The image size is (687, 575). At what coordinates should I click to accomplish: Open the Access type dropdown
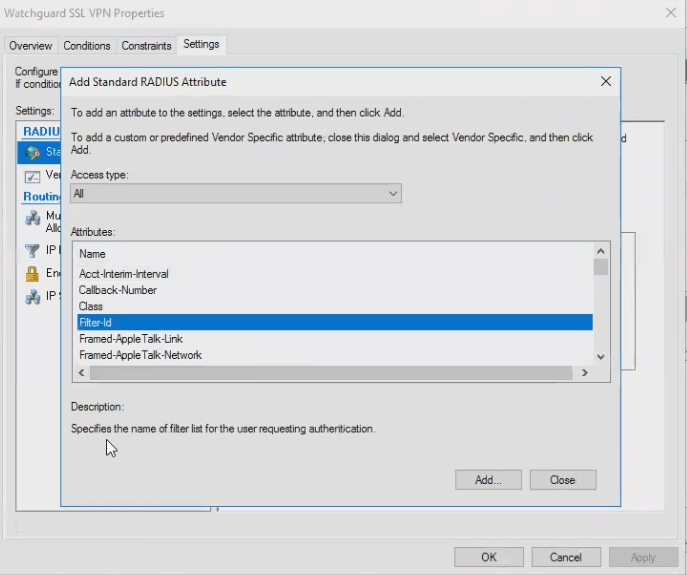236,194
